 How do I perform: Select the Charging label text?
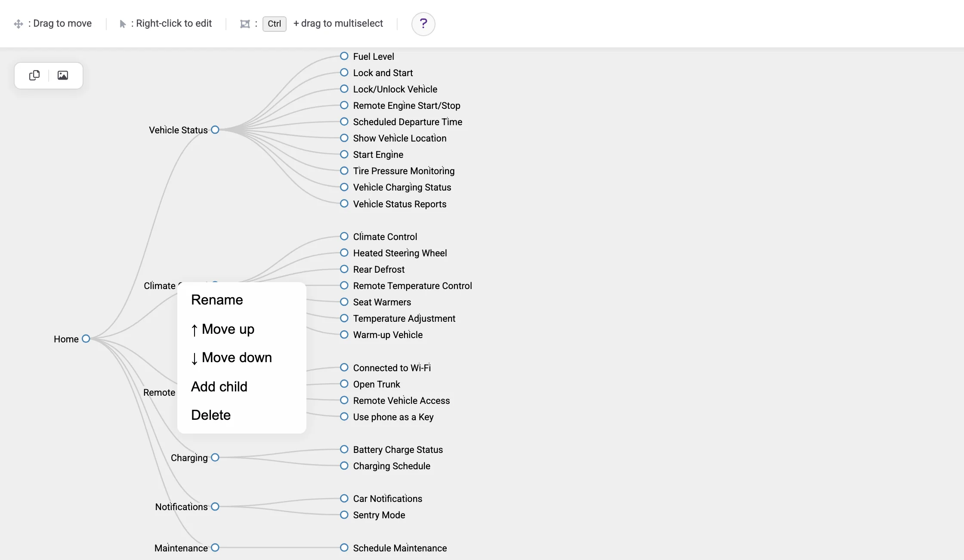tap(189, 458)
